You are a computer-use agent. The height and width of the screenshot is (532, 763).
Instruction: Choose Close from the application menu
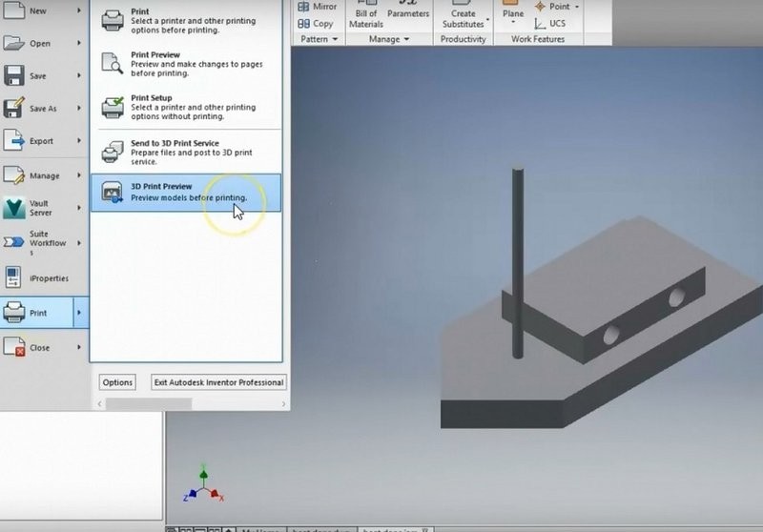point(39,348)
